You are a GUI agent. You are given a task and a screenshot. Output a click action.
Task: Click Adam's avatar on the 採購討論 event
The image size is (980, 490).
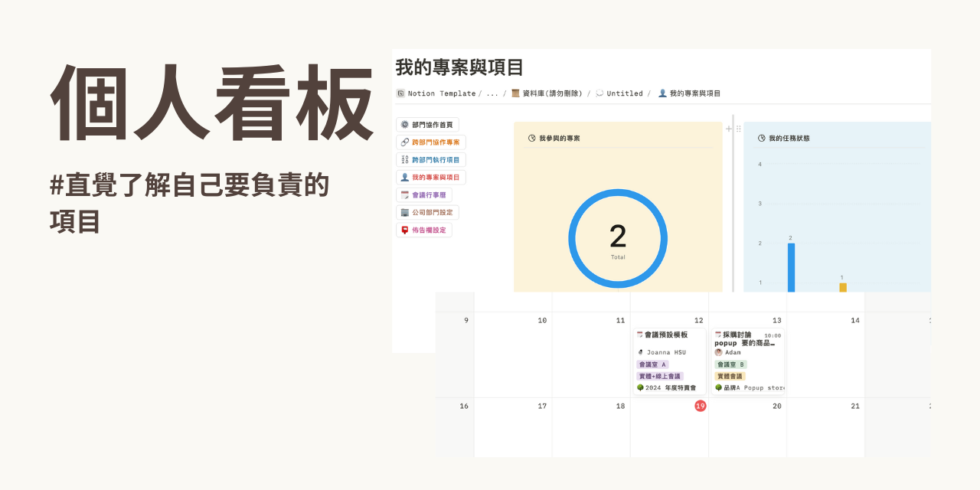pyautogui.click(x=718, y=353)
